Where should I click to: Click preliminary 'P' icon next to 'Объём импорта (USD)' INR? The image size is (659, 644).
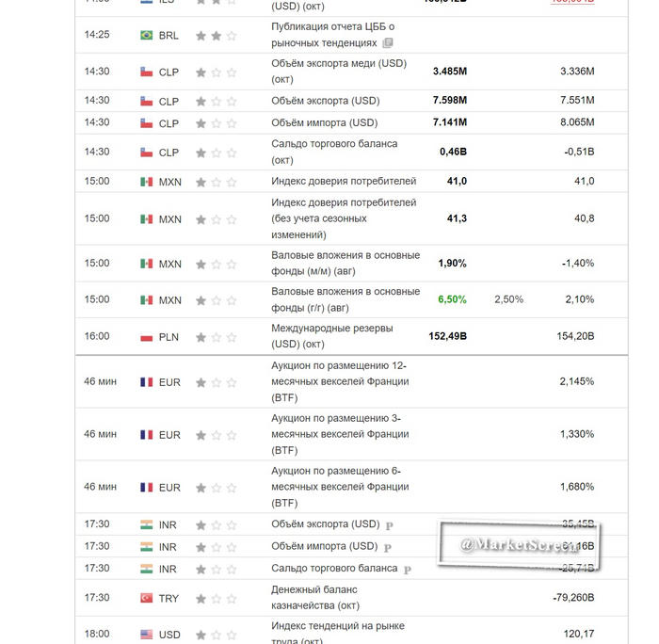tap(388, 547)
